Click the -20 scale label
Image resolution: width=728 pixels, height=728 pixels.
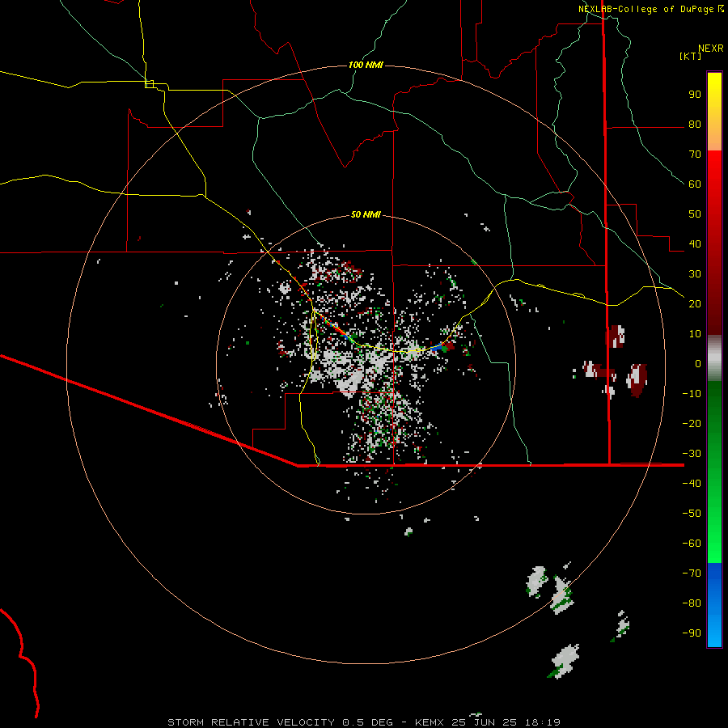692,423
